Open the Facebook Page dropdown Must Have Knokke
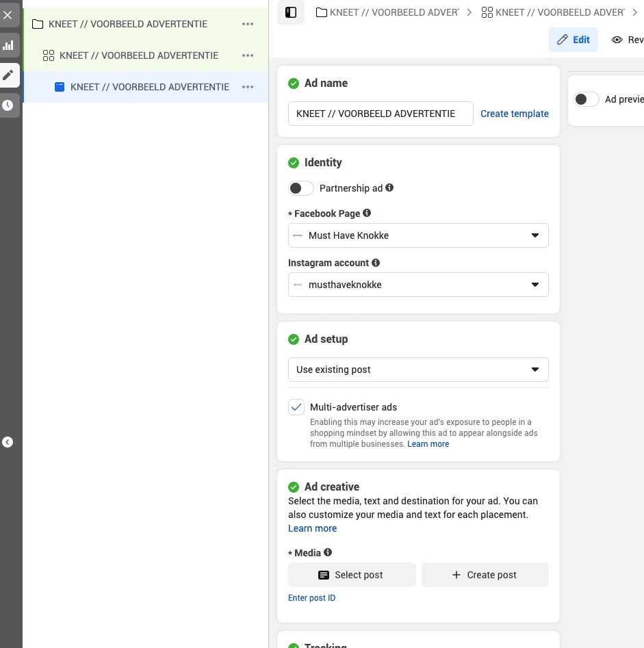 [418, 235]
